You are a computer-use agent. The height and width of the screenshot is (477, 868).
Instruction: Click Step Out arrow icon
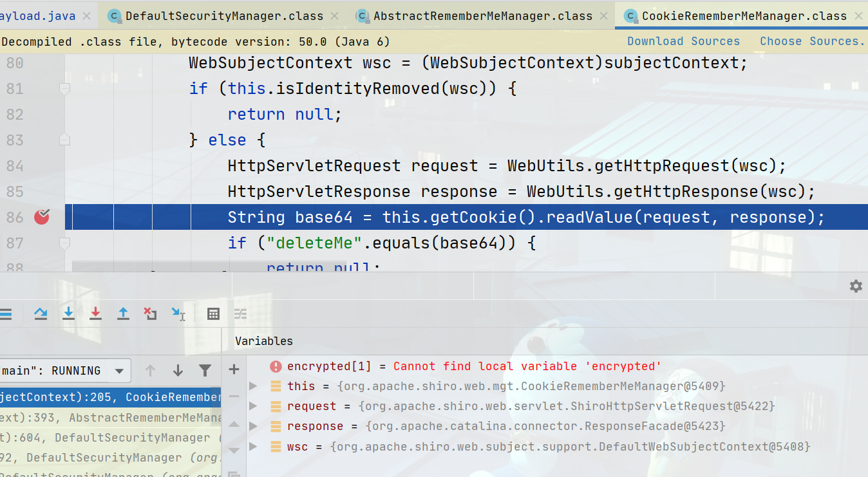click(123, 313)
